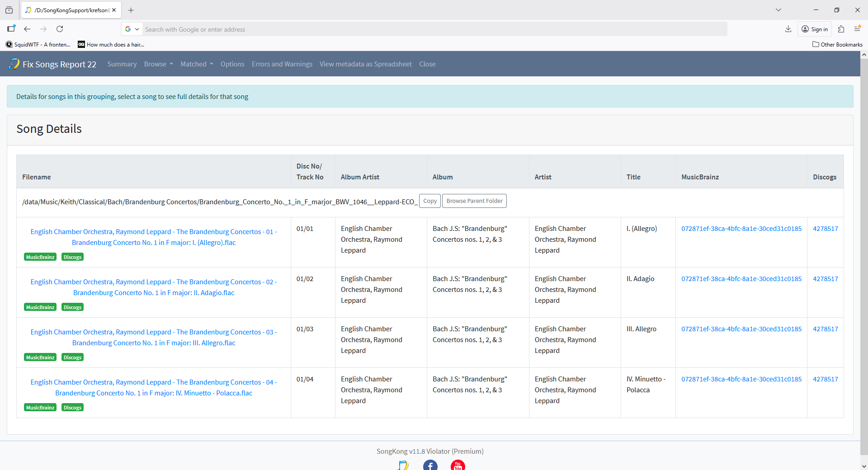Screen dimensions: 868x470
Task: Open the Other Bookmarks folder
Action: pos(837,44)
